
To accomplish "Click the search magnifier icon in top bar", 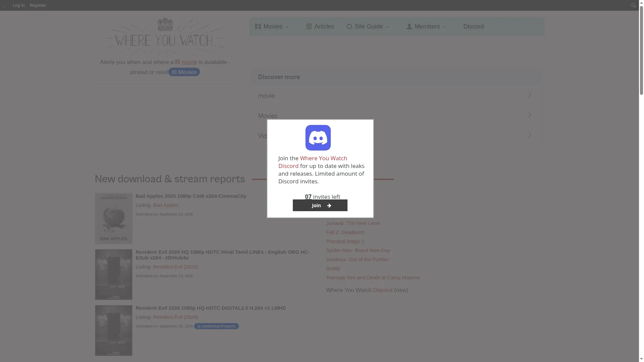I will 633,5.
